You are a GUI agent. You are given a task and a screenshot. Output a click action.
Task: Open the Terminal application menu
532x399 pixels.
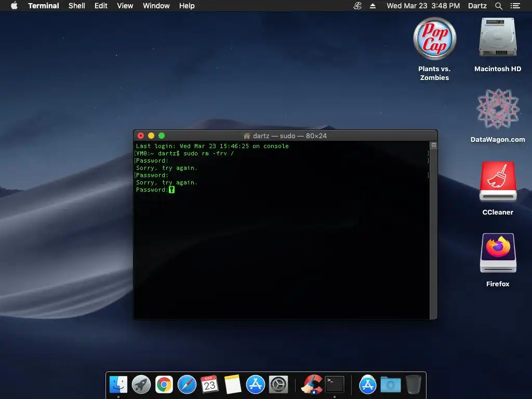pos(44,6)
